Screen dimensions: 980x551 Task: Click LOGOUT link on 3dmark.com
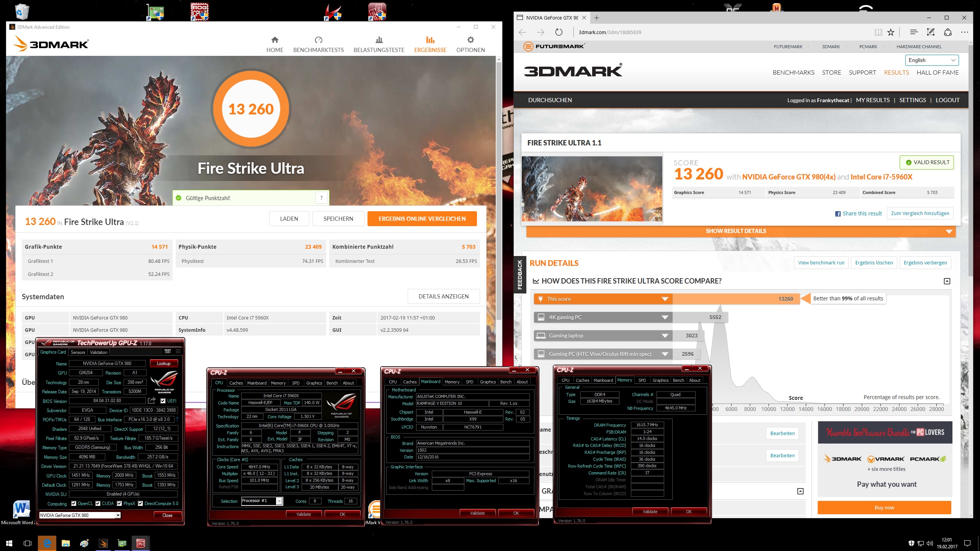click(x=947, y=100)
